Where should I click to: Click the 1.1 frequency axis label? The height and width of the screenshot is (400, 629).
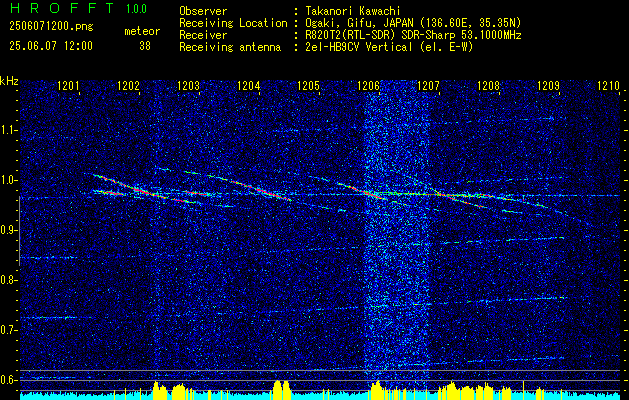click(8, 130)
